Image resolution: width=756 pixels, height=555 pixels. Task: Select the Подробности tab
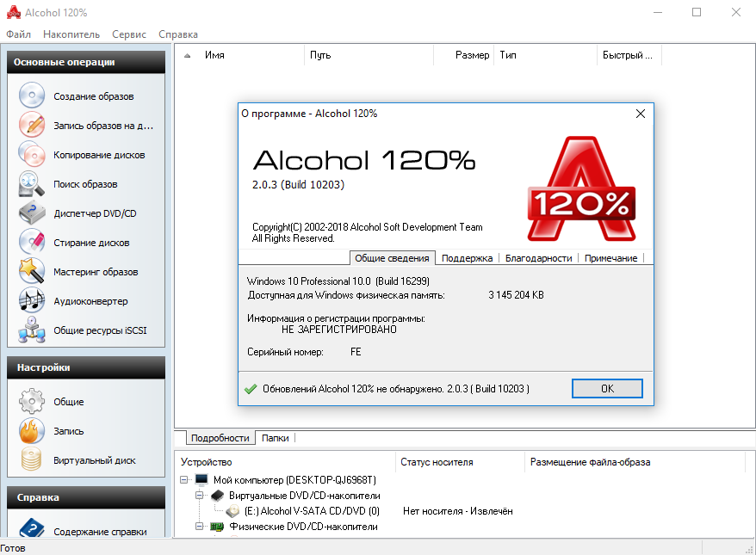point(220,437)
